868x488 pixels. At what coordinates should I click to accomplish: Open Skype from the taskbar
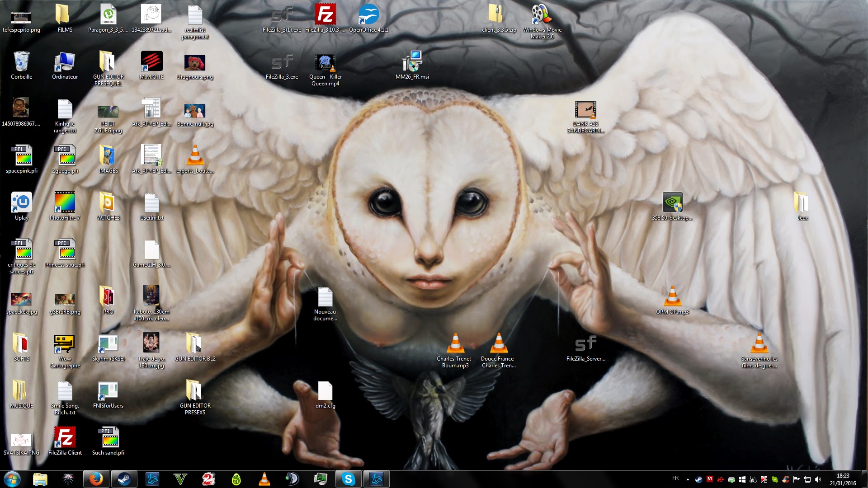348,479
